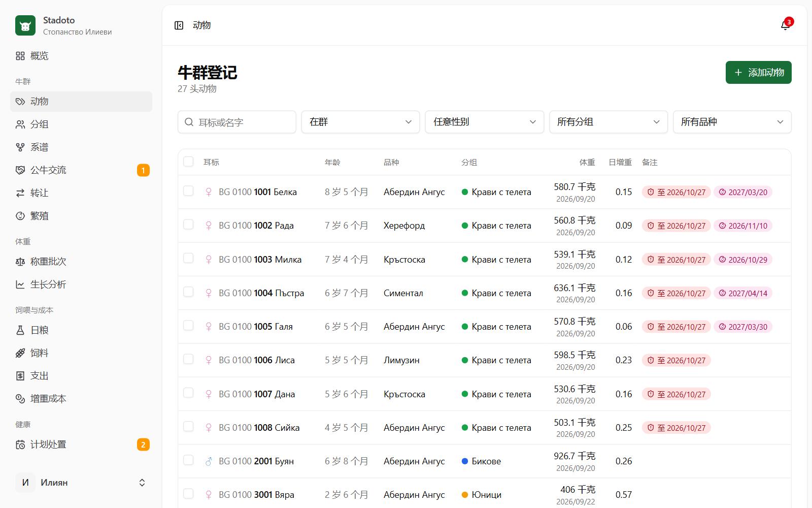Click the 添加动物 button
The width and height of the screenshot is (812, 508).
pos(759,73)
